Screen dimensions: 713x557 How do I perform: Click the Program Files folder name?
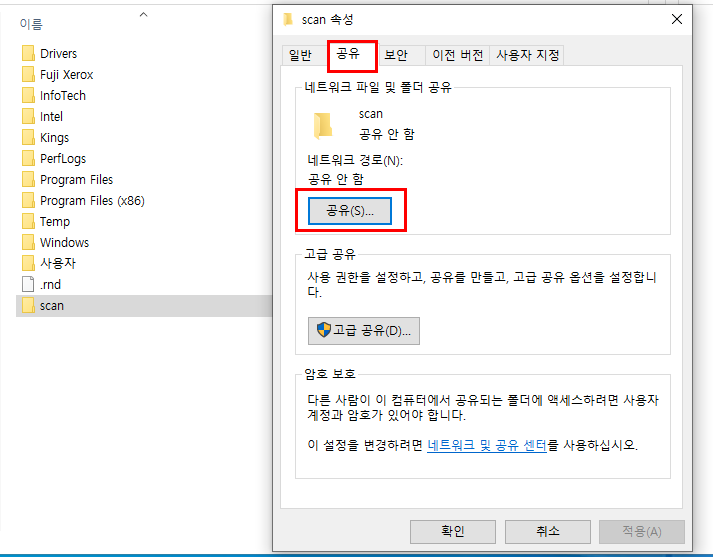pos(76,180)
